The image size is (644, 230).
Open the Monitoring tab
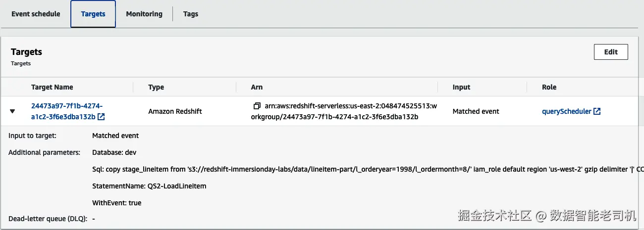pyautogui.click(x=144, y=14)
